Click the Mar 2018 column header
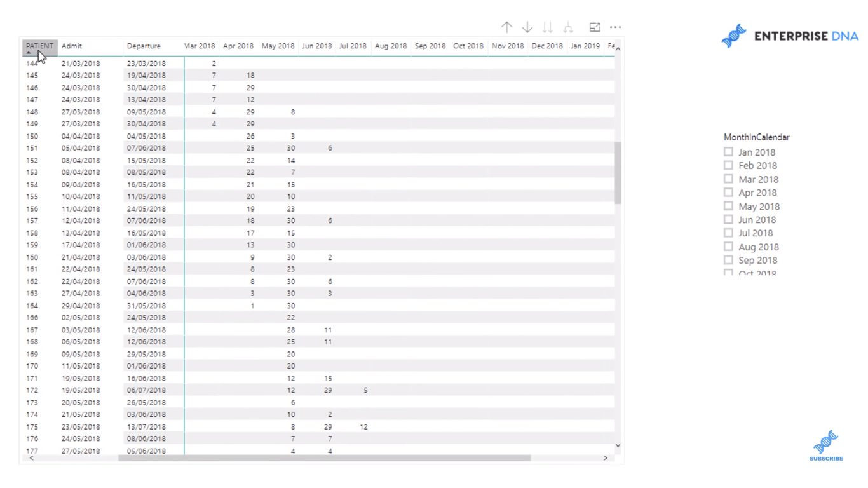This screenshot has width=868, height=488. click(x=200, y=46)
